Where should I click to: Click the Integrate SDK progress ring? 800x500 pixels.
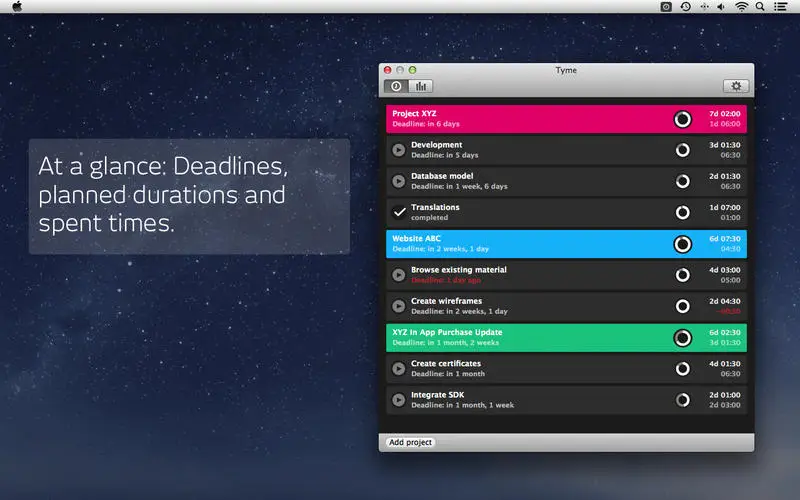(x=682, y=400)
